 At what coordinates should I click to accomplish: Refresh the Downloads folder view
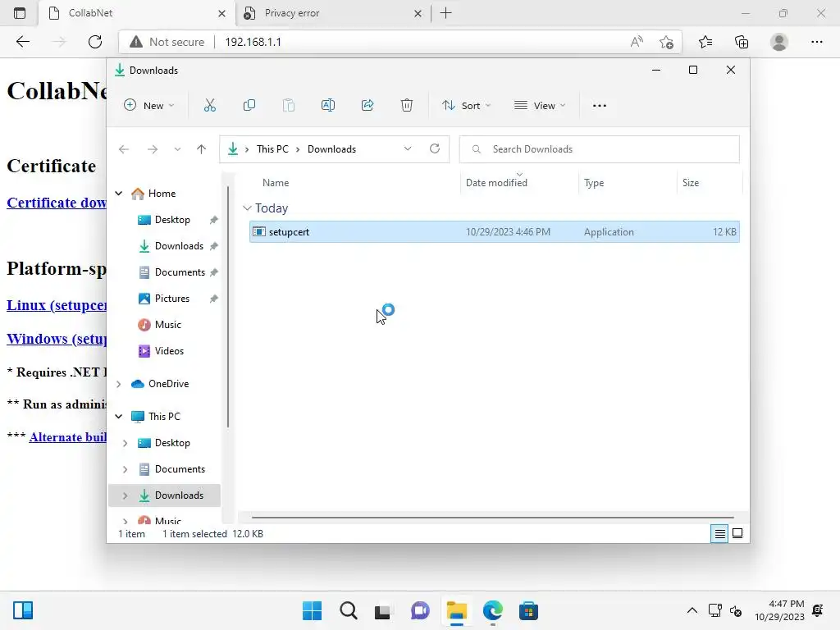435,149
